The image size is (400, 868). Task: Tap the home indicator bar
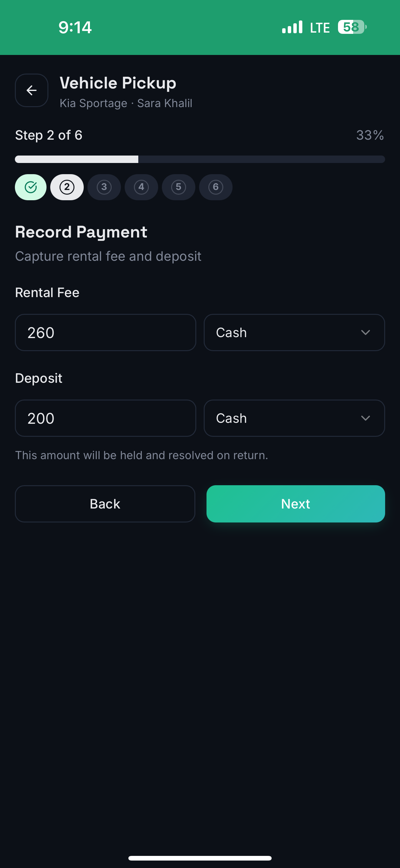[x=200, y=858]
